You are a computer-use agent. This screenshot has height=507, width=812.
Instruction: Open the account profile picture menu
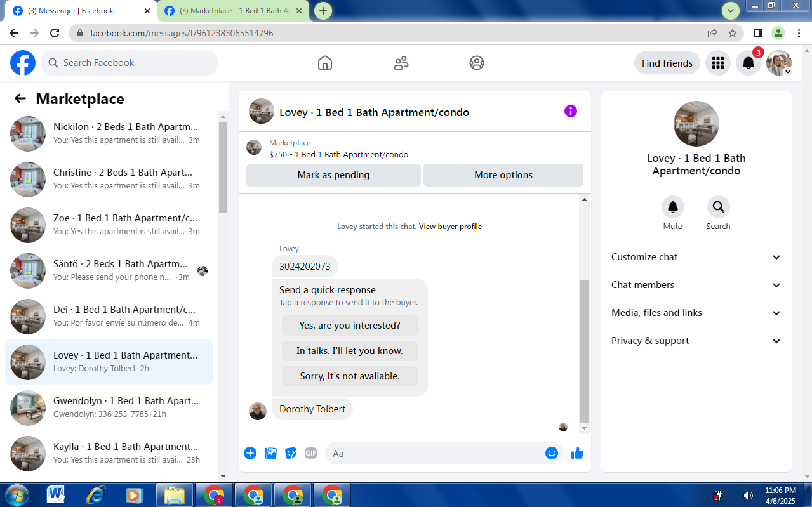pos(779,63)
